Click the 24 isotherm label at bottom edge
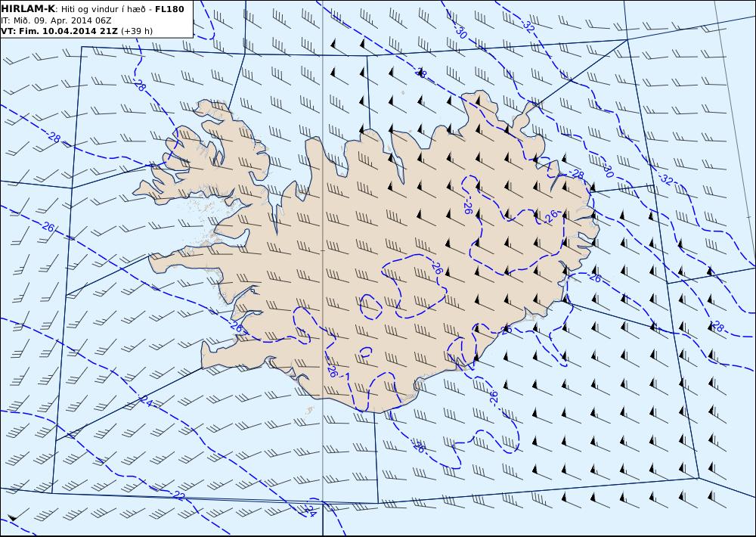The height and width of the screenshot is (537, 756). (311, 511)
